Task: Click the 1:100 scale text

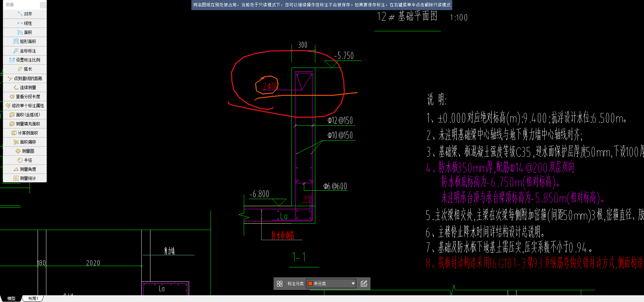Action: [x=459, y=17]
